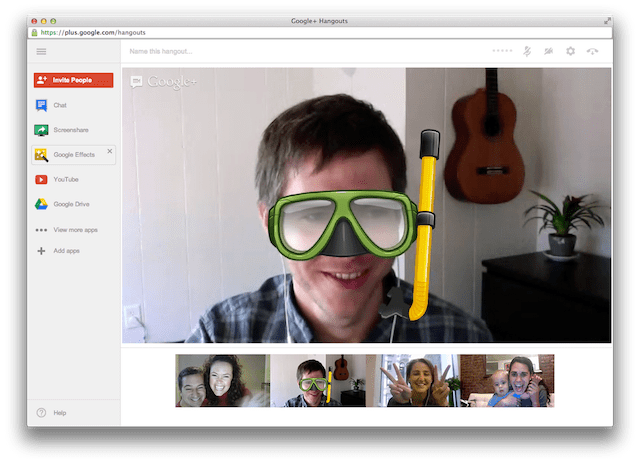The image size is (640, 464).
Task: Click the Chat label in the sidebar
Action: coord(60,105)
